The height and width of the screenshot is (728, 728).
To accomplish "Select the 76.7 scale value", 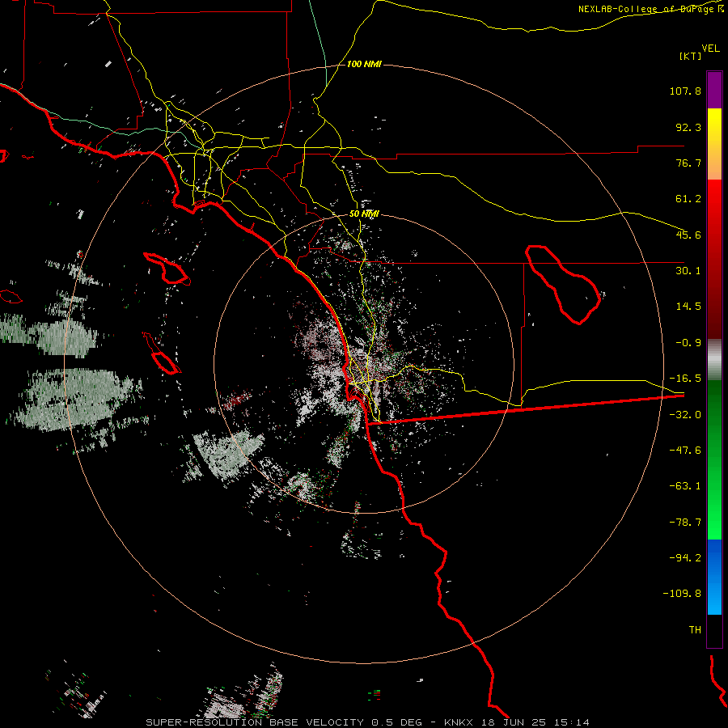I will tap(688, 163).
